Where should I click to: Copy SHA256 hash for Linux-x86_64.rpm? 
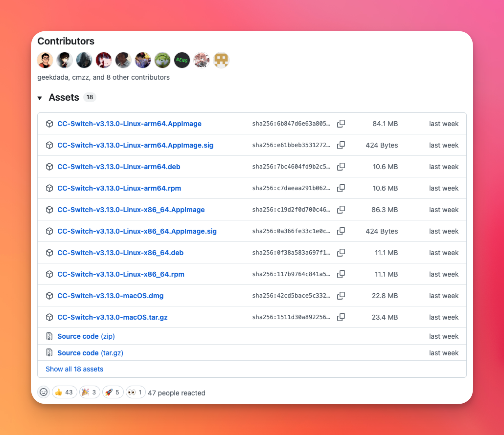coord(341,274)
